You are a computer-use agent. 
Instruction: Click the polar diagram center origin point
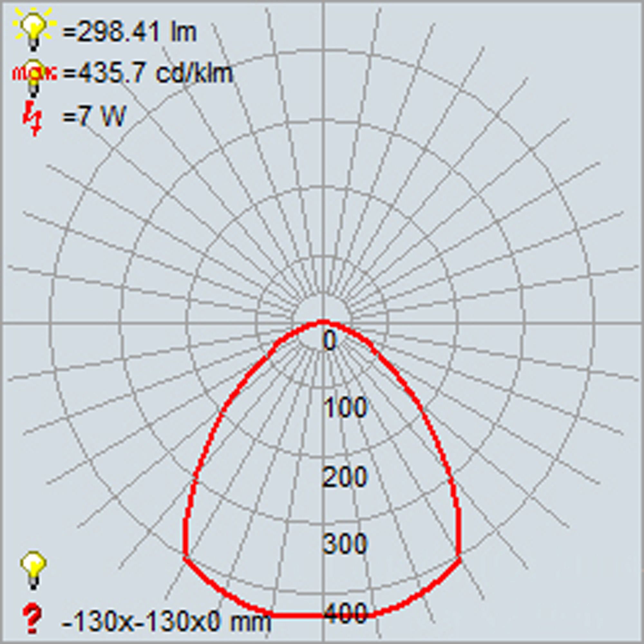[x=323, y=323]
